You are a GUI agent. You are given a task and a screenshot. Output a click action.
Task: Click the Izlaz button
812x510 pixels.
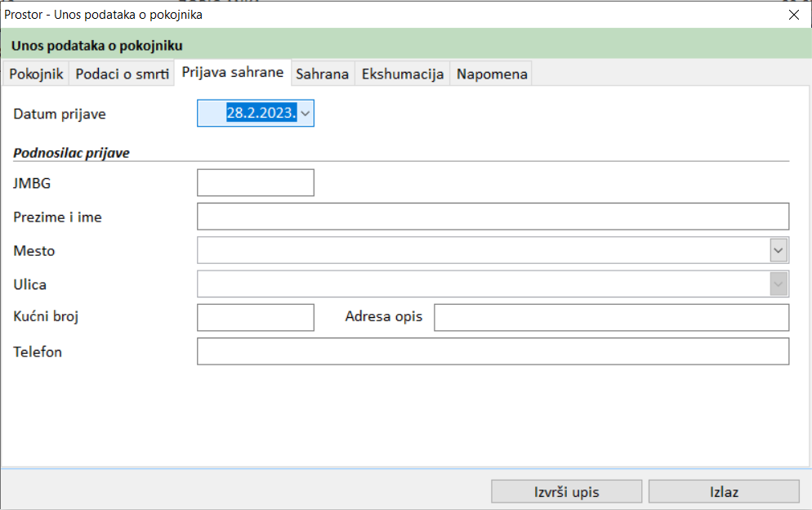[x=724, y=491]
